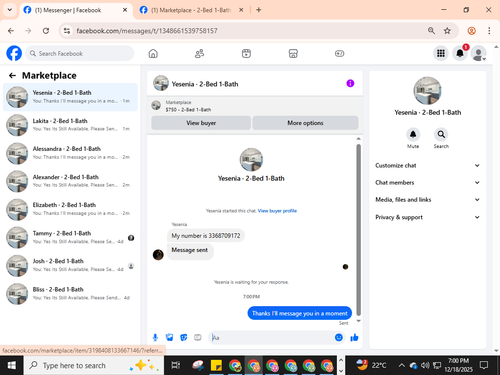
Task: Open the account profile avatar menu
Action: 478,53
